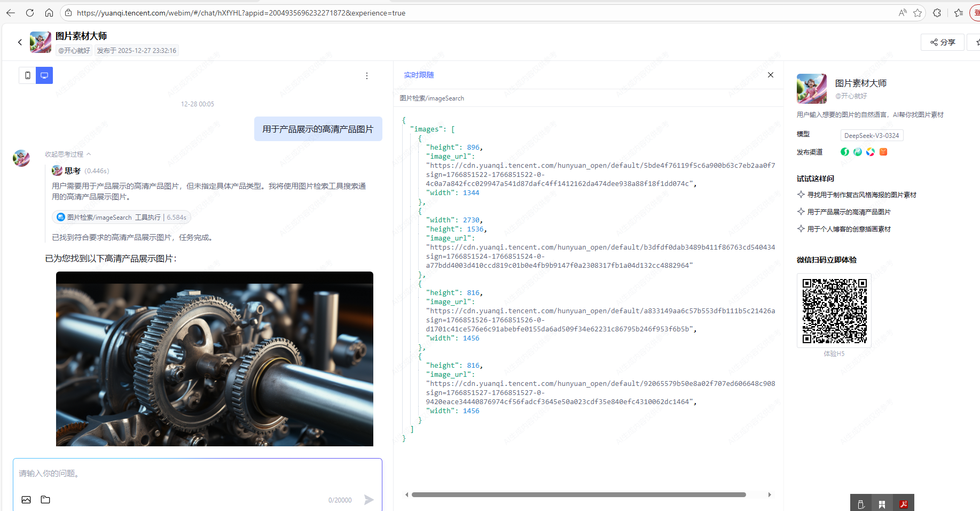Expand the 图片检索/imageSearch tool execution chip
The image size is (980, 511).
point(121,218)
